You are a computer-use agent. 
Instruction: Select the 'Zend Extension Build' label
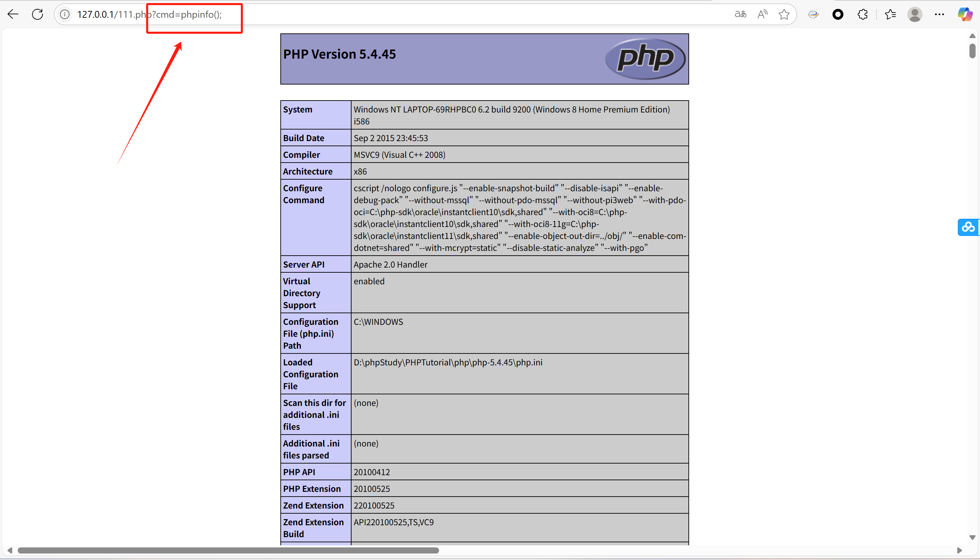point(314,528)
